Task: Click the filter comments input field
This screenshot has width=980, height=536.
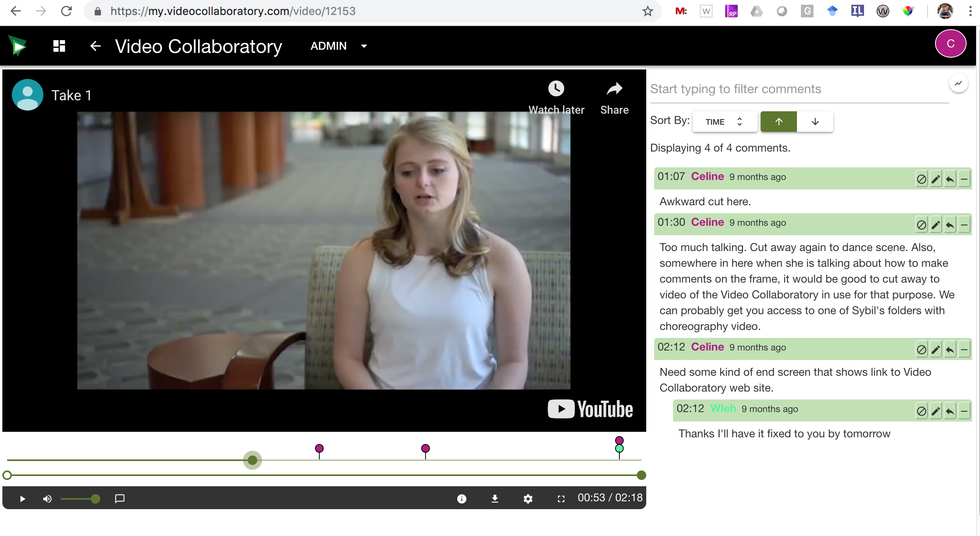Action: click(x=797, y=89)
